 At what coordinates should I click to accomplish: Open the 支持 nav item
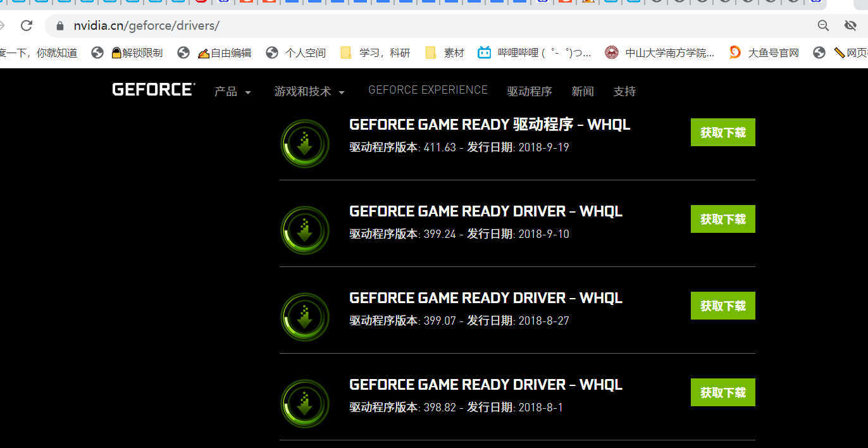click(x=624, y=92)
